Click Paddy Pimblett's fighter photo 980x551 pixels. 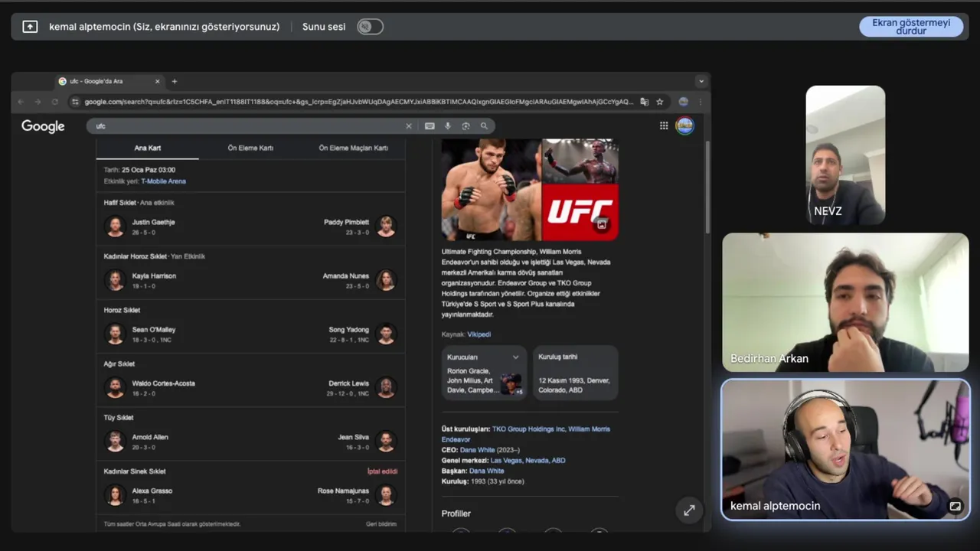click(x=387, y=227)
